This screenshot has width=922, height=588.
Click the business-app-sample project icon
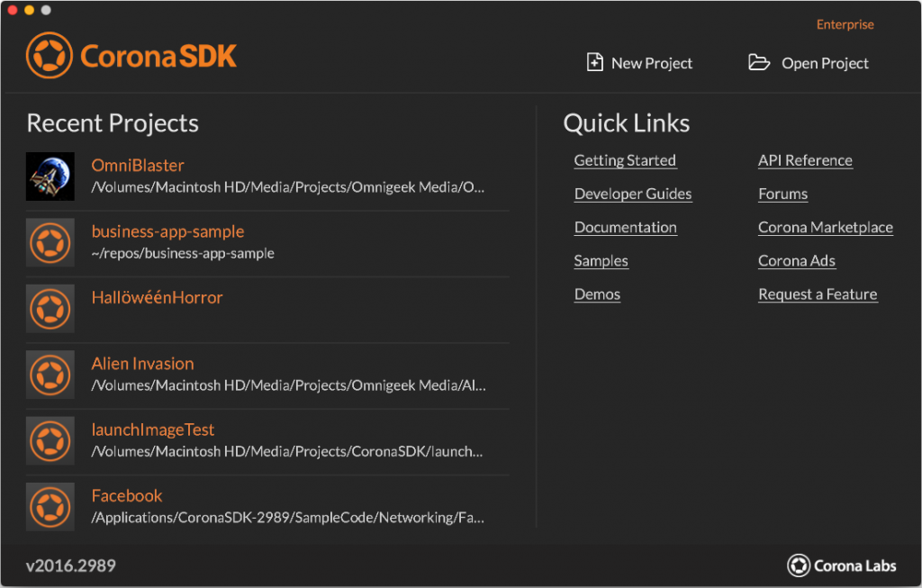[50, 242]
